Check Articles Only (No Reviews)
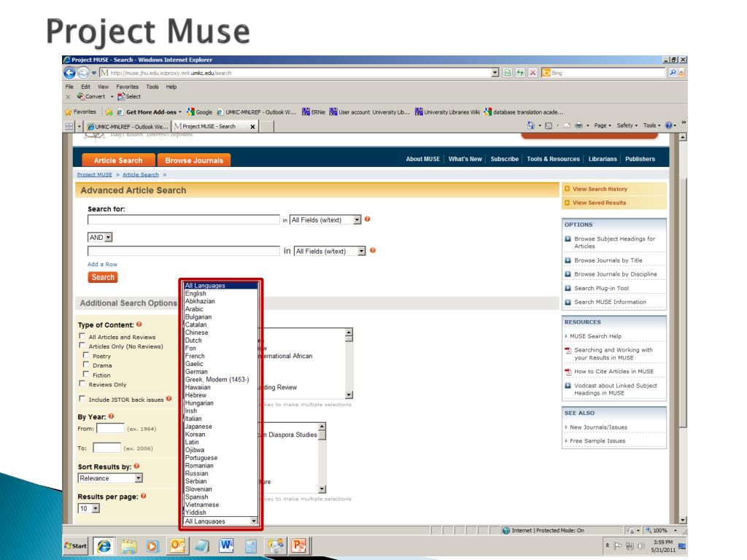747x560 pixels. tap(82, 346)
